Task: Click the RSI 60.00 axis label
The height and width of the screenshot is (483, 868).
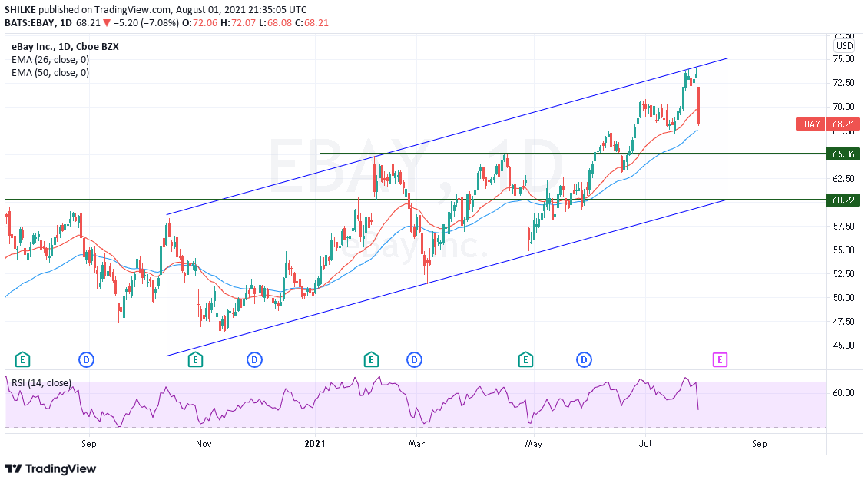Action: 843,393
